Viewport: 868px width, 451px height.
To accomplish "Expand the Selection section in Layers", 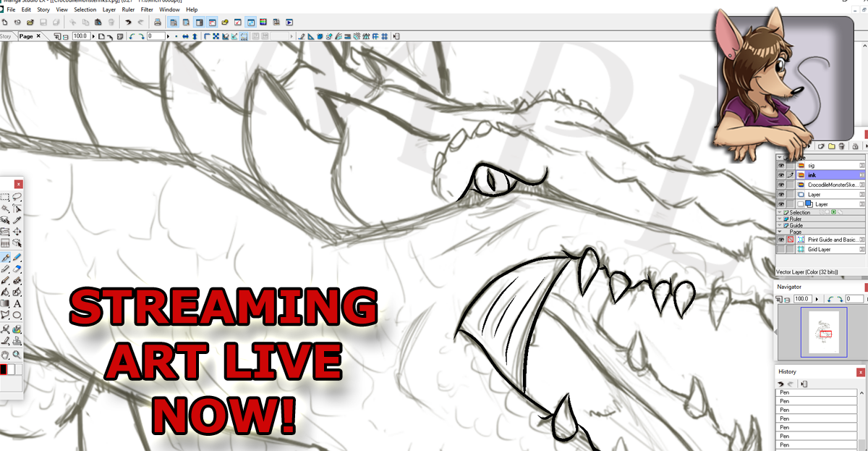I will (780, 212).
